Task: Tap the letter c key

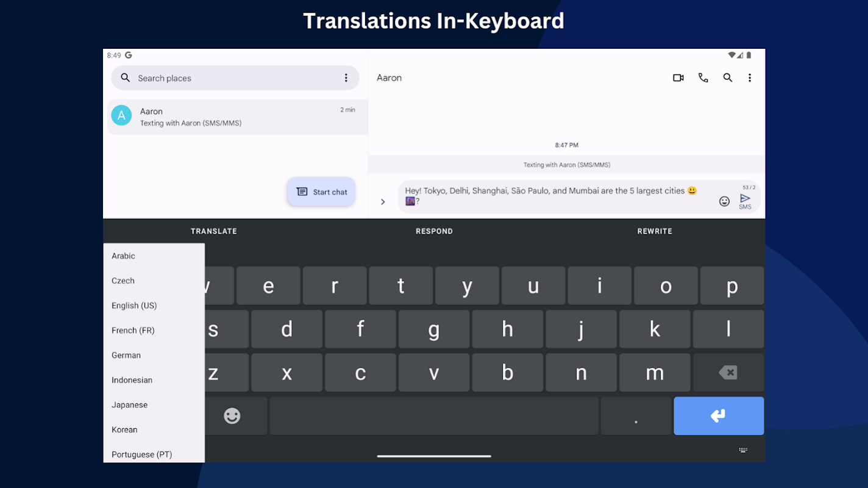Action: (360, 373)
